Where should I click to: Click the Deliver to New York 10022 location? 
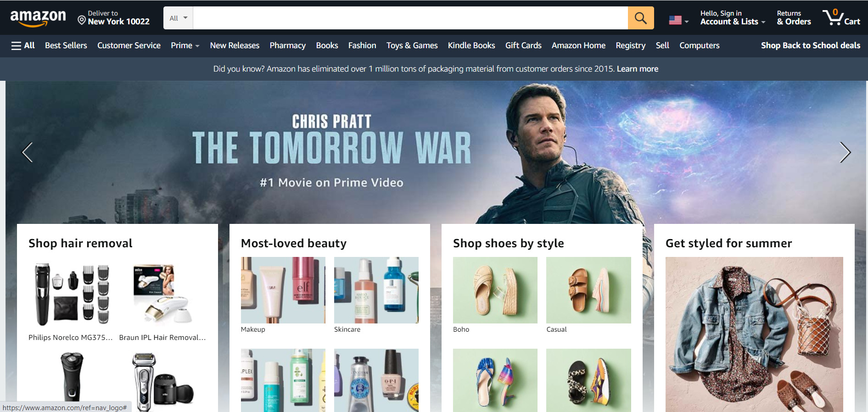click(113, 18)
